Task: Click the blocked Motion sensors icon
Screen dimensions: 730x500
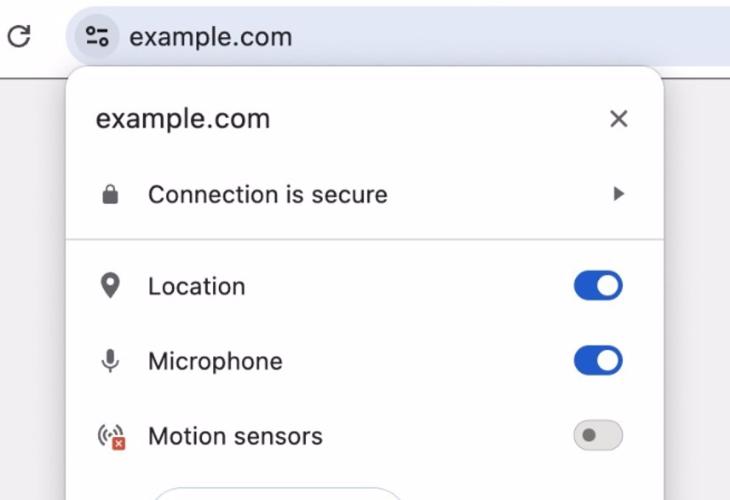Action: 110,437
